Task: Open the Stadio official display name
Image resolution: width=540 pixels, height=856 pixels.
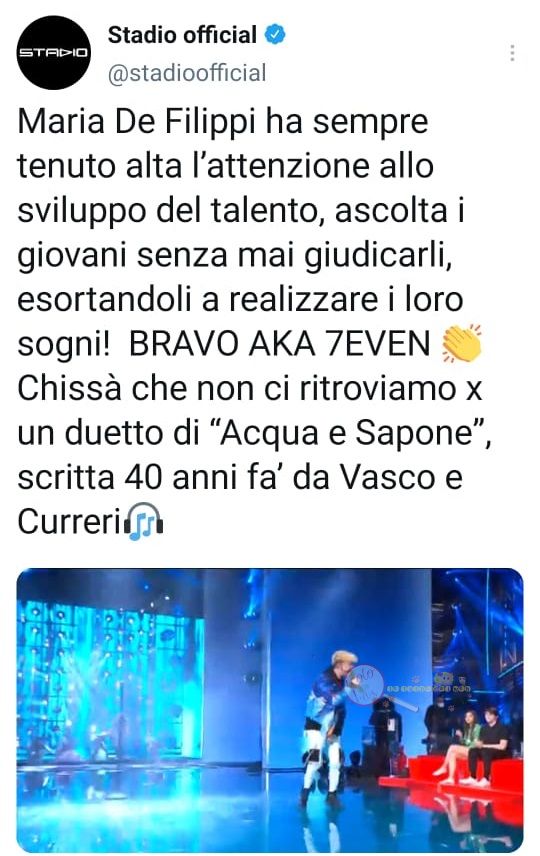Action: click(x=182, y=34)
